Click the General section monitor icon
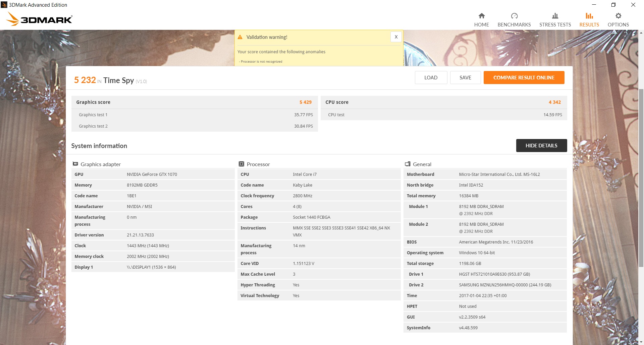Screen dimensions: 644x345 coord(408,164)
